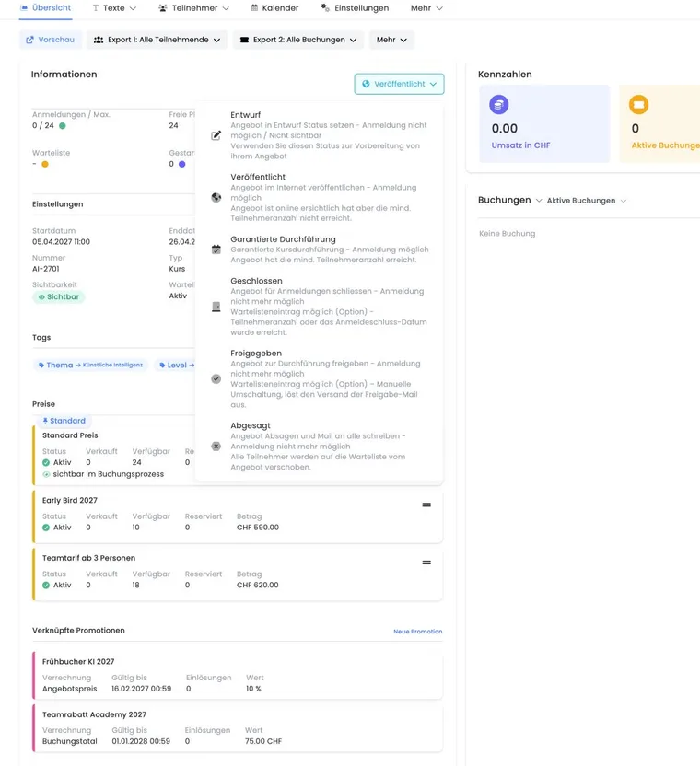Screen dimensions: 700x766
Task: Click the purple Gestartet indicator dot
Action: 181,164
